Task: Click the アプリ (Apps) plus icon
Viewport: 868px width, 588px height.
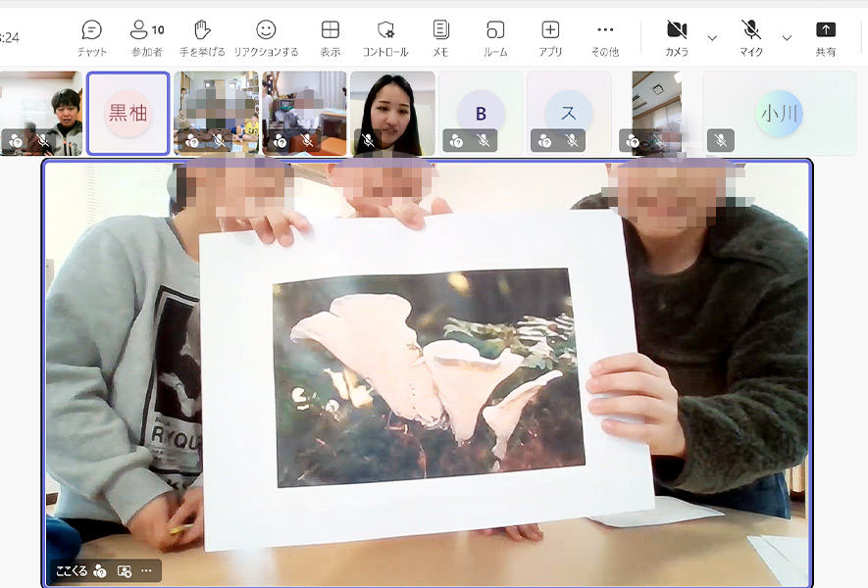Action: pyautogui.click(x=550, y=36)
